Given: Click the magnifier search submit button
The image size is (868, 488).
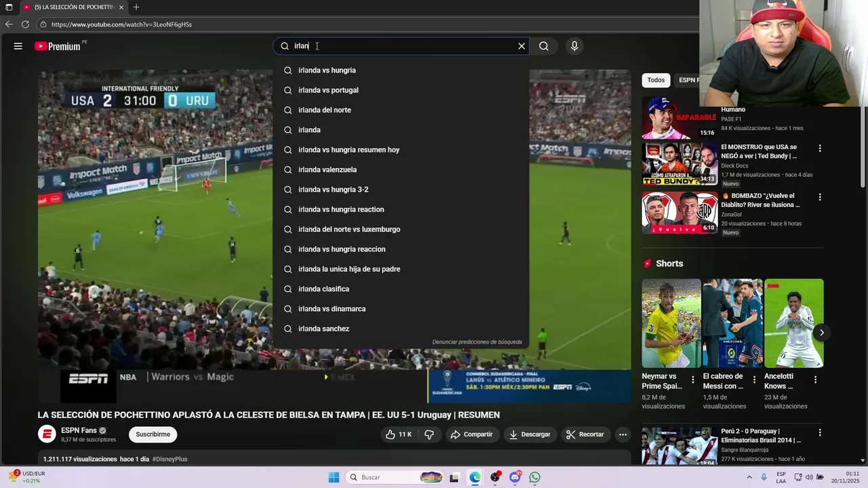Looking at the screenshot, I should (x=544, y=46).
